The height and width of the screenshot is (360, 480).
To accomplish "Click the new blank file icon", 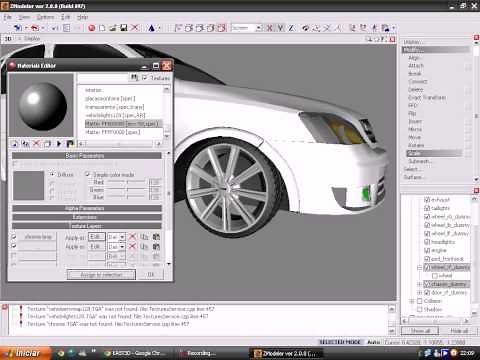I will click(102, 28).
